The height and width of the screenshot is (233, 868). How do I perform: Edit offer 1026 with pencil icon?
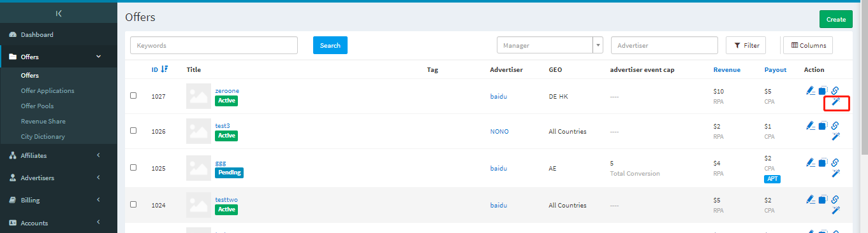(811, 125)
